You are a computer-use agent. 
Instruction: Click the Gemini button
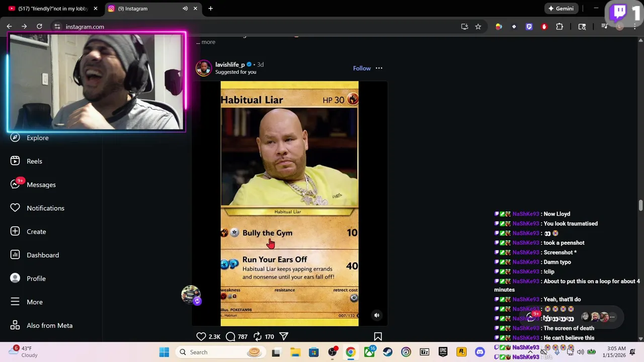[561, 9]
